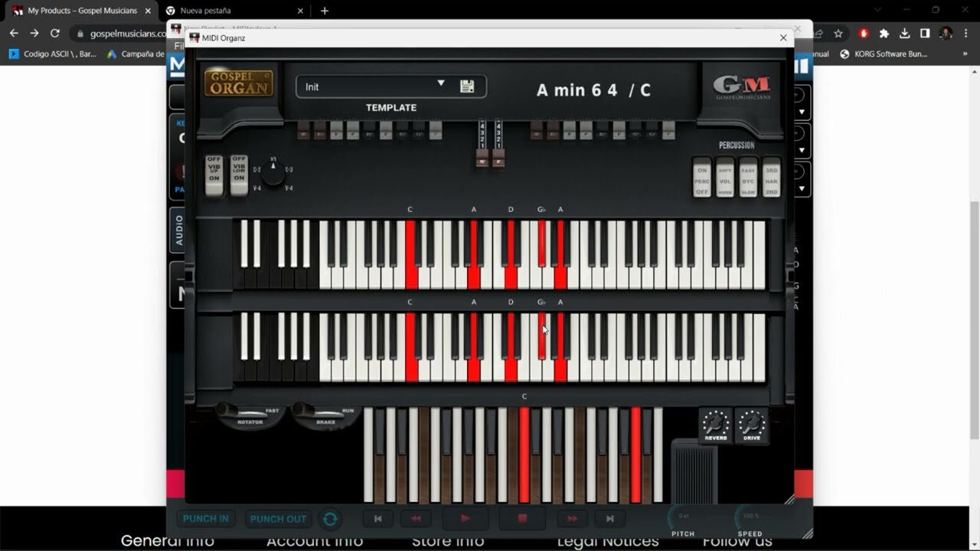Click the Gospel Organ logo badge
This screenshot has height=551, width=980.
click(238, 83)
